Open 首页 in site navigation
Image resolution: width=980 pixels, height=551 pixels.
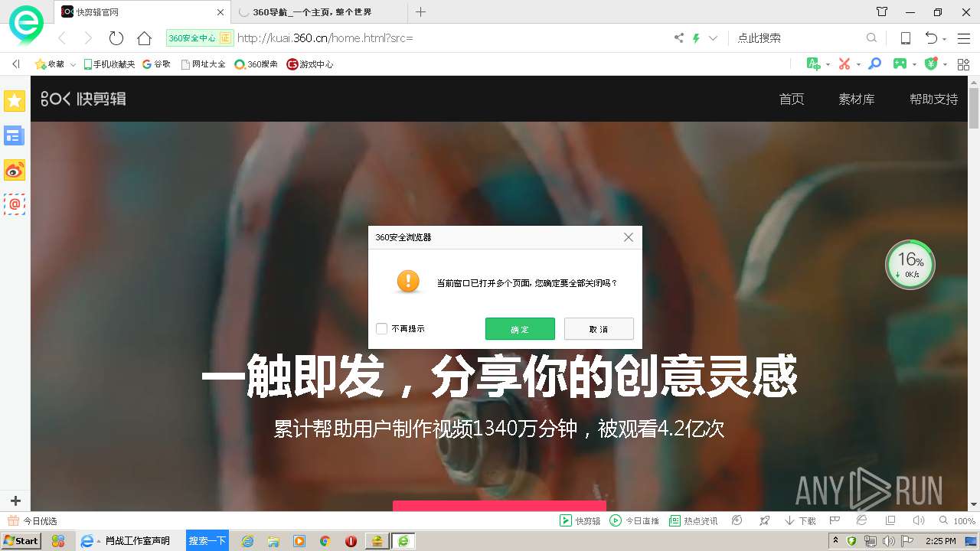(792, 99)
